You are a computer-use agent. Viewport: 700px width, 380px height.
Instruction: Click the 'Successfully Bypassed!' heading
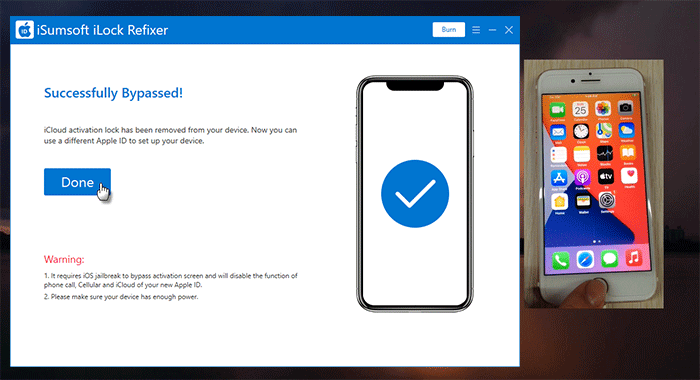(113, 93)
